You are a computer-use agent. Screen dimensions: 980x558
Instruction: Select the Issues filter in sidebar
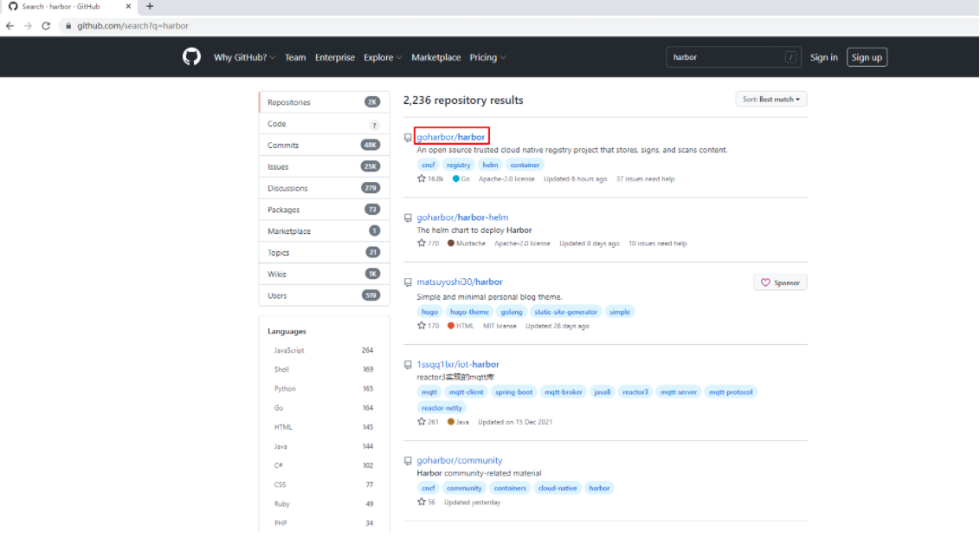click(324, 166)
